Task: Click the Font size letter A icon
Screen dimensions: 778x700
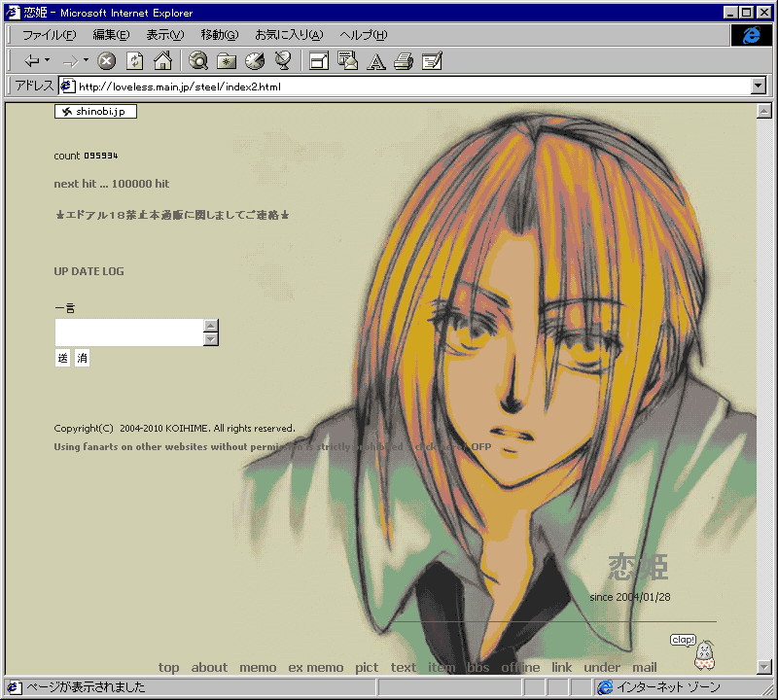Action: coord(376,61)
